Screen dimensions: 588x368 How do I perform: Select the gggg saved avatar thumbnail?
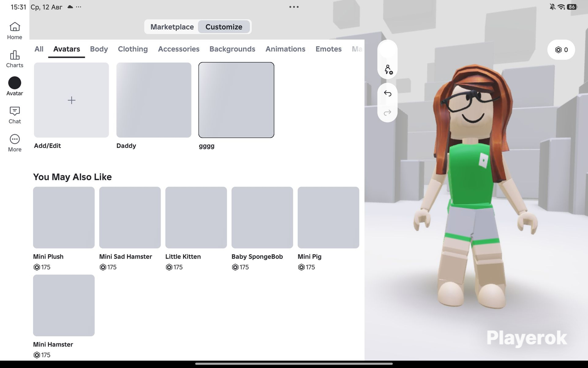236,100
